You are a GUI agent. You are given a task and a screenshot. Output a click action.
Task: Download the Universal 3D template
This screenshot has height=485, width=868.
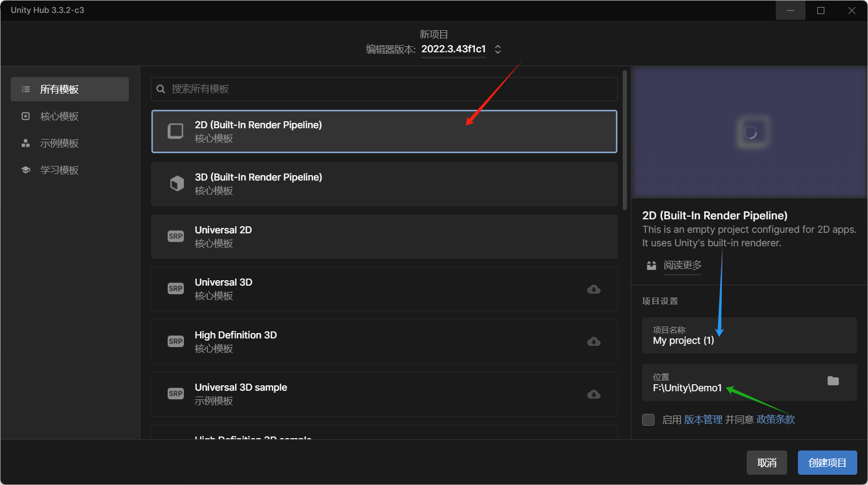coord(594,289)
